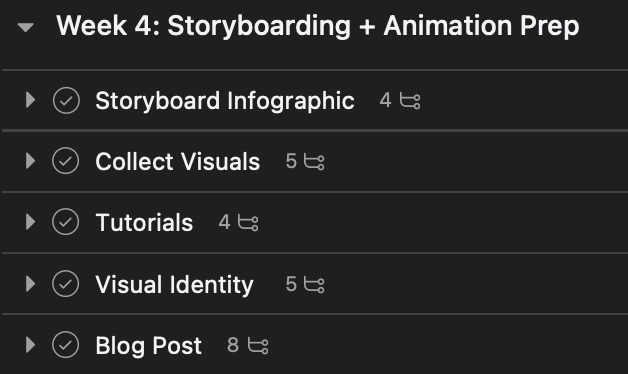Screen dimensions: 628x374
Task: Check off the Tutorials task
Action: (x=66, y=222)
